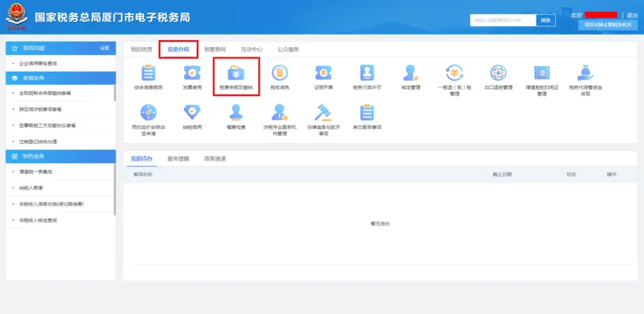Click the 设置 link in 常用功能
Viewport: 644px width, 314px height.
click(x=104, y=48)
